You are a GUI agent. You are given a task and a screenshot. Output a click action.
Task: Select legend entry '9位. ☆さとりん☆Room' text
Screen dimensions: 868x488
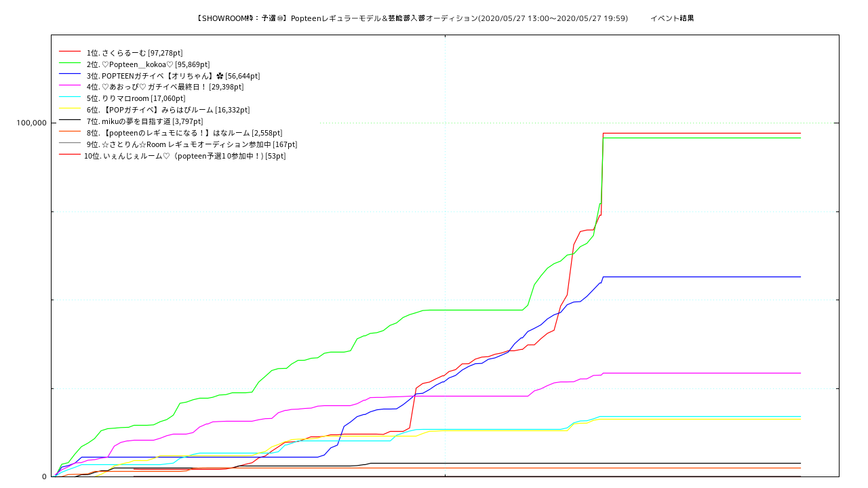pyautogui.click(x=192, y=144)
